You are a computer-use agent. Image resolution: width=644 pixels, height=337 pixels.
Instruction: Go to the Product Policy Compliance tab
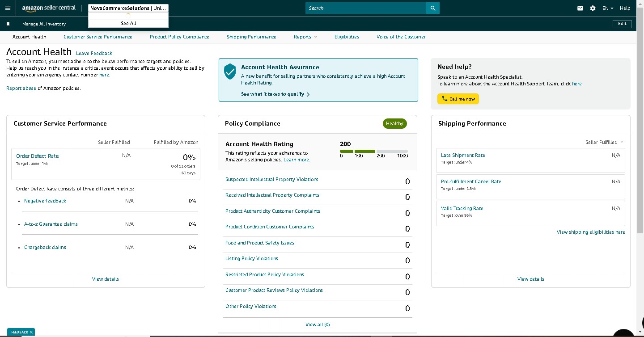179,37
